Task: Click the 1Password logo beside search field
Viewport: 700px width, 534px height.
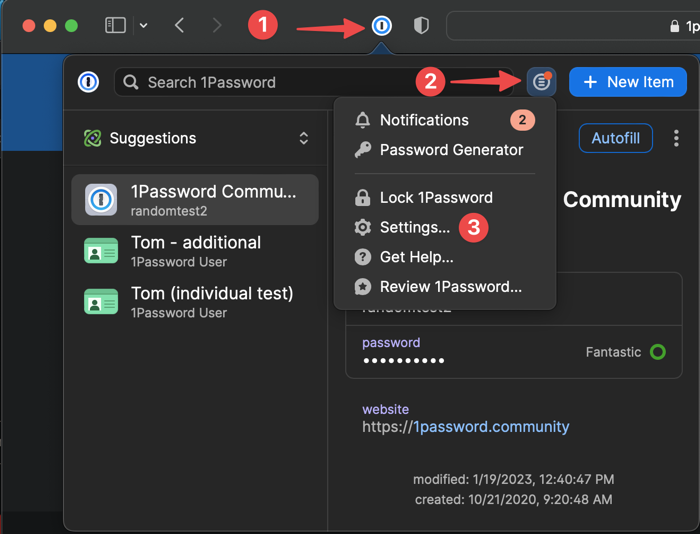Action: click(x=89, y=82)
